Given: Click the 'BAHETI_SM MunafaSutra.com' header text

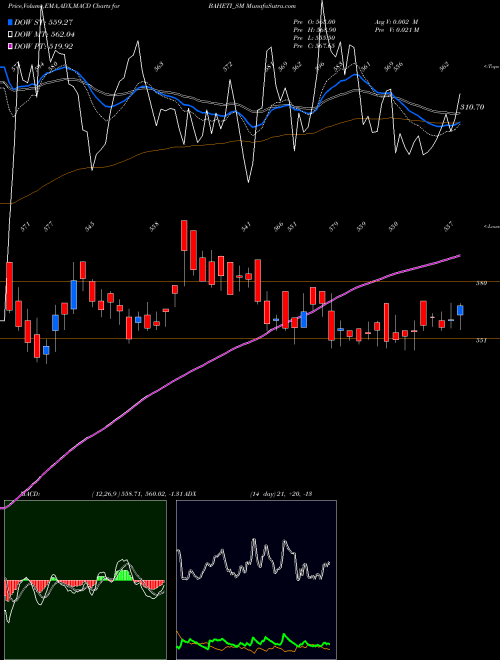Looking at the screenshot, I should coord(252,6).
